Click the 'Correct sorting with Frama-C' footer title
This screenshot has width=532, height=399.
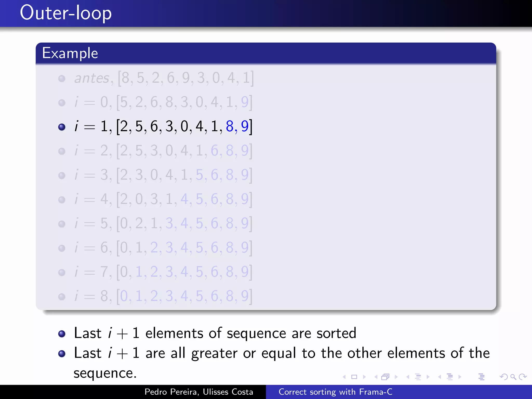click(x=335, y=392)
